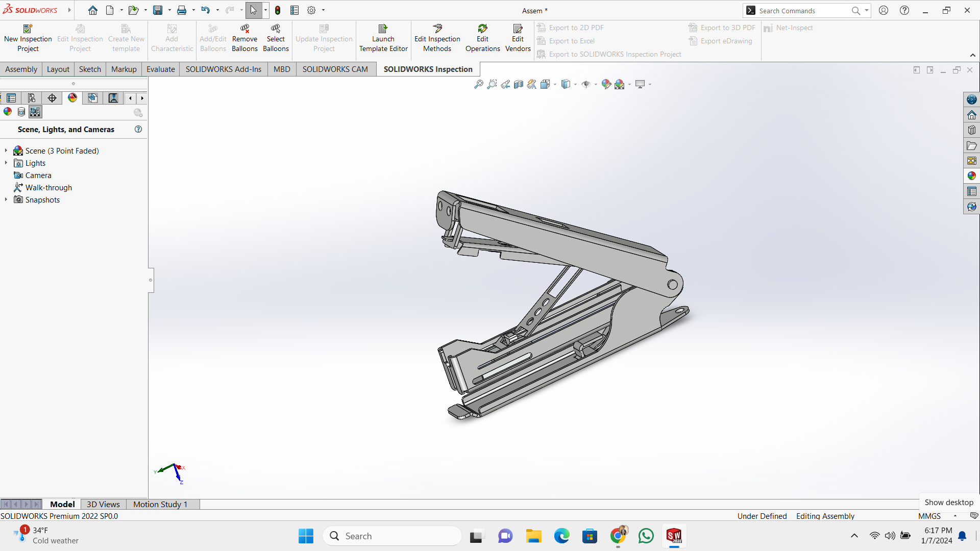The image size is (980, 551).
Task: Open Design Library in task pane
Action: pyautogui.click(x=972, y=130)
